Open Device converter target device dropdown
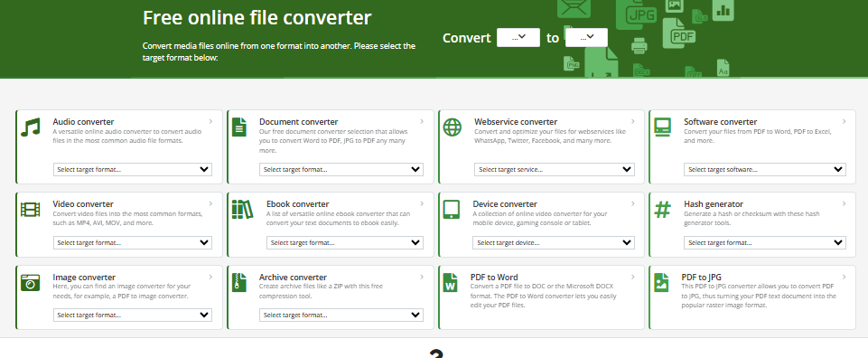 [554, 242]
